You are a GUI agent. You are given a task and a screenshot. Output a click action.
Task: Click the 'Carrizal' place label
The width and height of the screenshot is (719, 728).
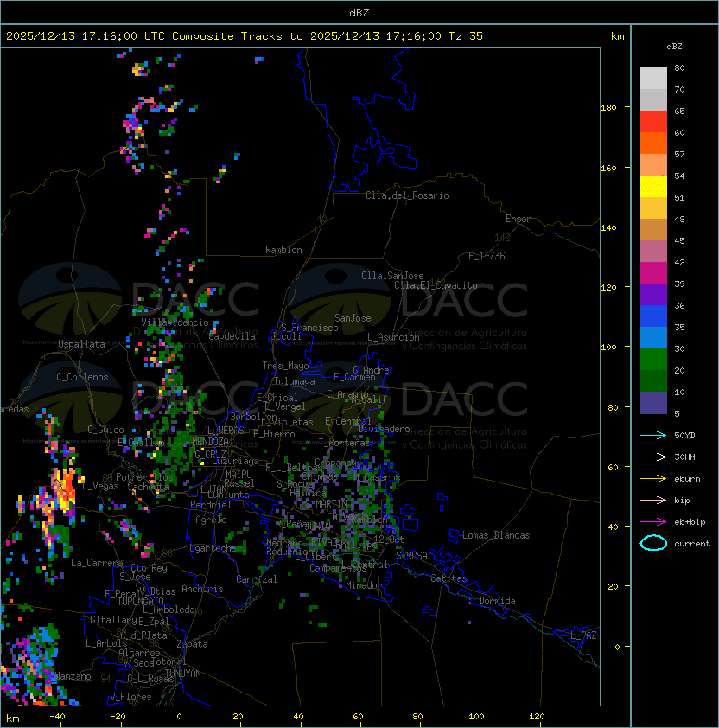point(257,579)
